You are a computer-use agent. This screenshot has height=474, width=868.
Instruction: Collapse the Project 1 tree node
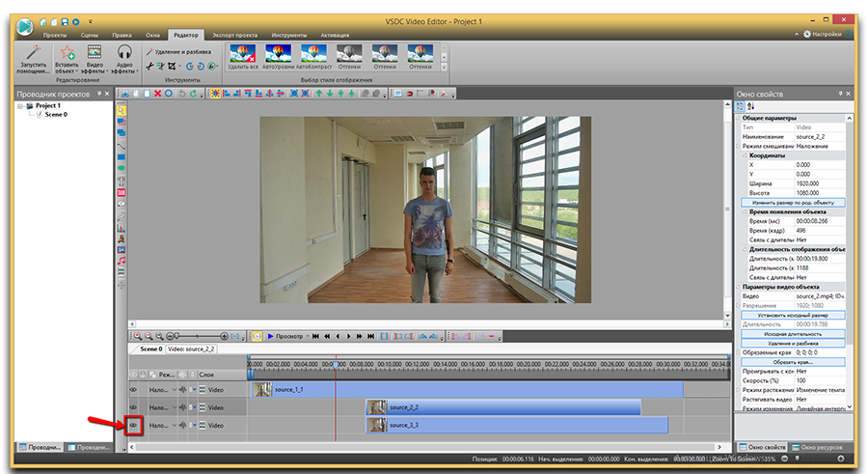point(20,106)
